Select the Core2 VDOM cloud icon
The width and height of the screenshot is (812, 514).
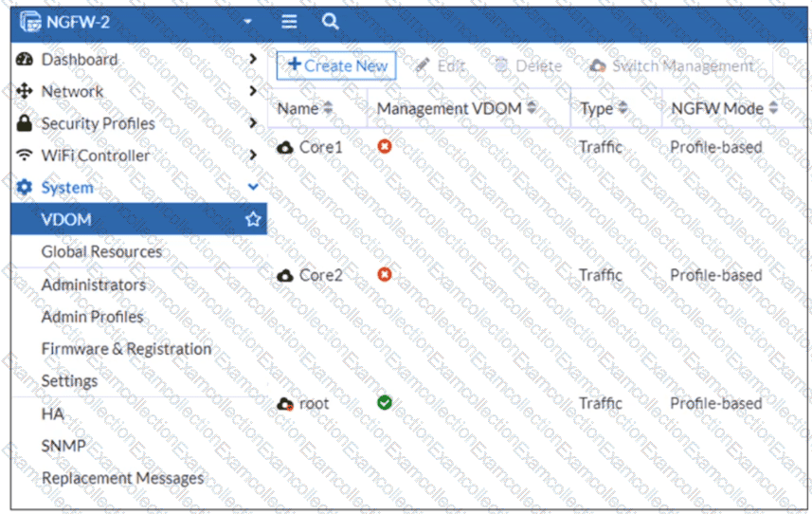[x=284, y=276]
